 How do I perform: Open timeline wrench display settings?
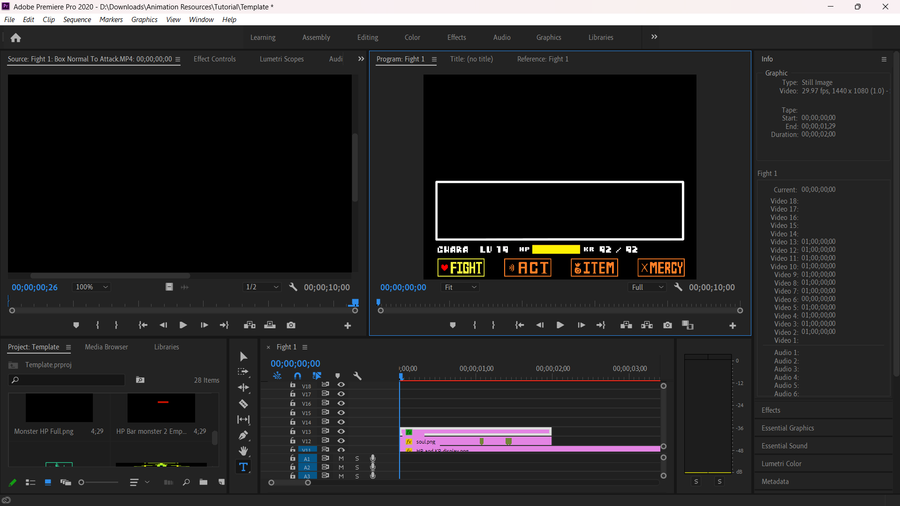pyautogui.click(x=357, y=376)
